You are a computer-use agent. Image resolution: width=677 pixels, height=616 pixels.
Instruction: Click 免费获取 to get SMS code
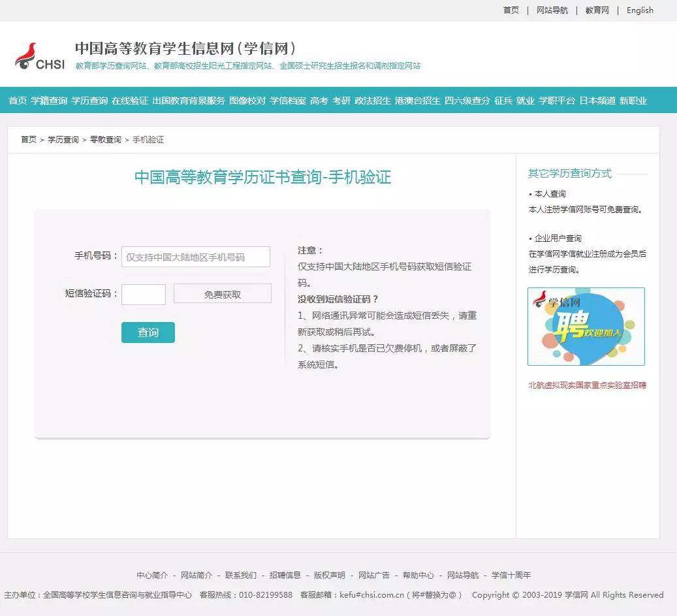point(222,293)
